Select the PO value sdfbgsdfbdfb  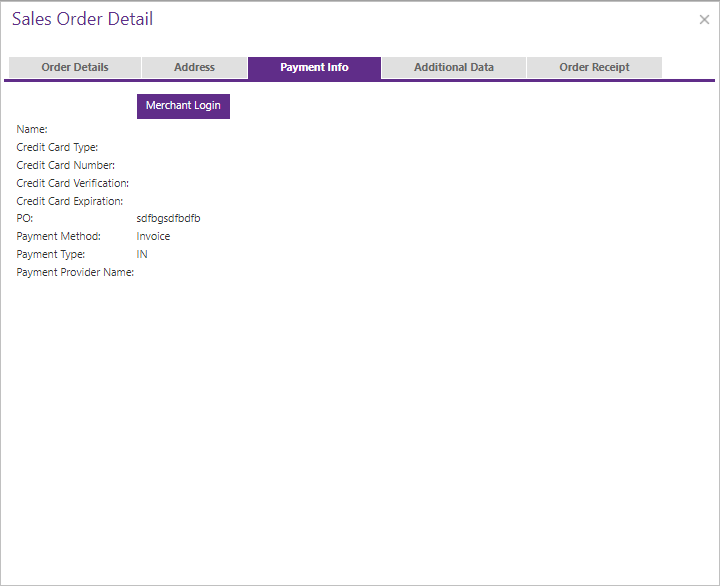point(168,218)
